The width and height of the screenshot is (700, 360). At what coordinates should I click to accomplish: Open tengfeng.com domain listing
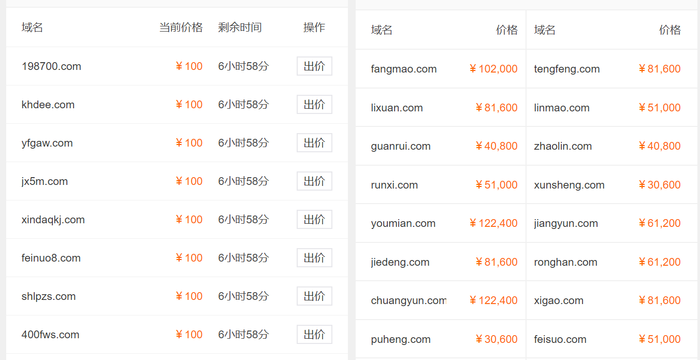point(567,69)
